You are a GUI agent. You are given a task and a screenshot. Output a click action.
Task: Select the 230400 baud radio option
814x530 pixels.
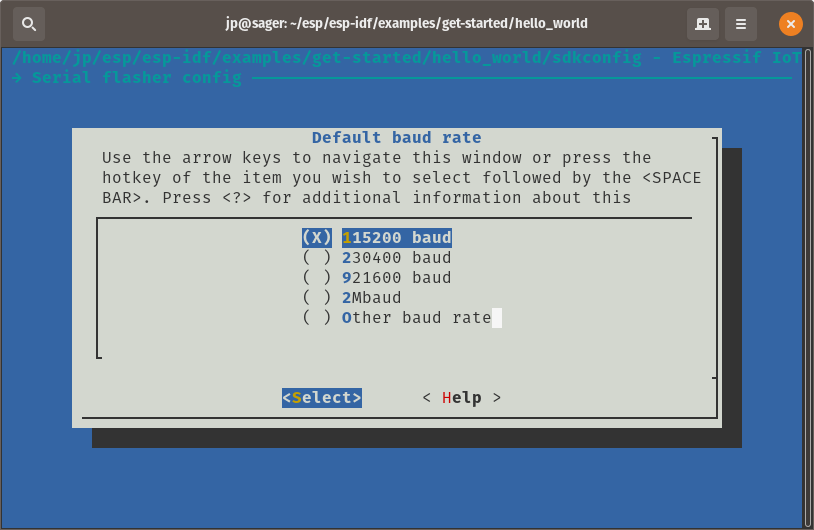coord(377,258)
